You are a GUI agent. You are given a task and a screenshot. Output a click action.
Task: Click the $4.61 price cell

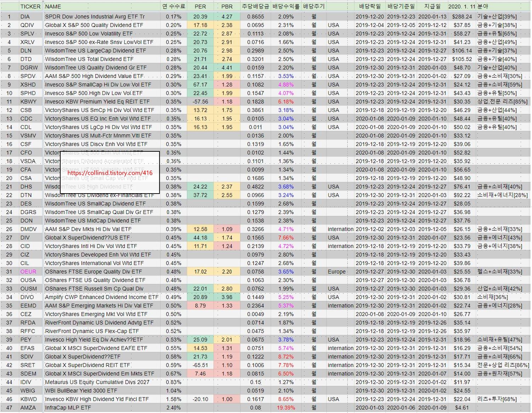coord(462,408)
